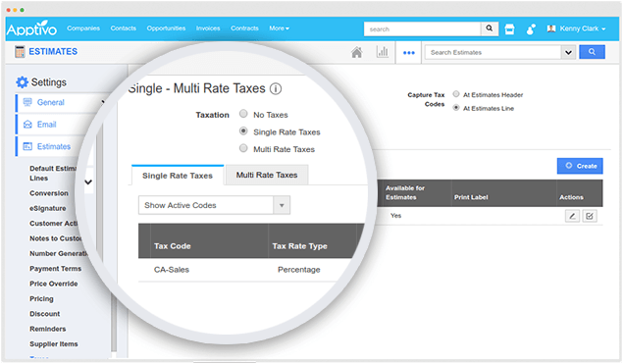Click the Percentage tax rate type cell

299,270
